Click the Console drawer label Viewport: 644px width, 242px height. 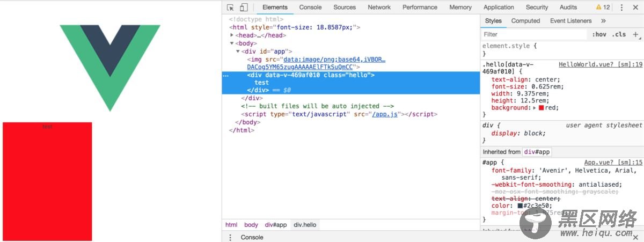coord(252,237)
